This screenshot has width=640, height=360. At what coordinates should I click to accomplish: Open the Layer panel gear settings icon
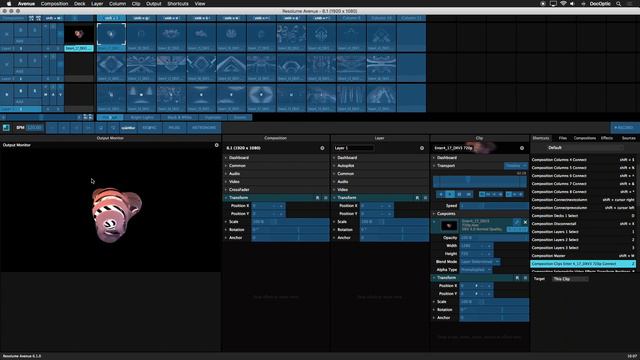tap(422, 148)
